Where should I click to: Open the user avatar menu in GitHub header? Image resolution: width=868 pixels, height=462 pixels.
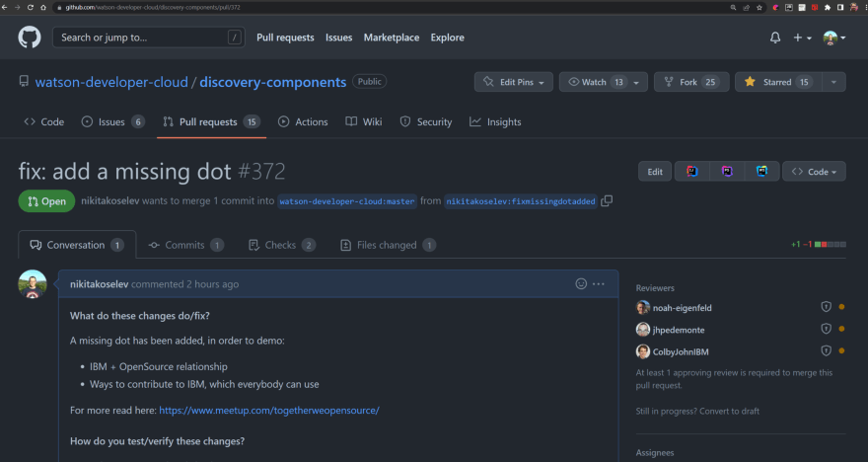[x=834, y=38]
